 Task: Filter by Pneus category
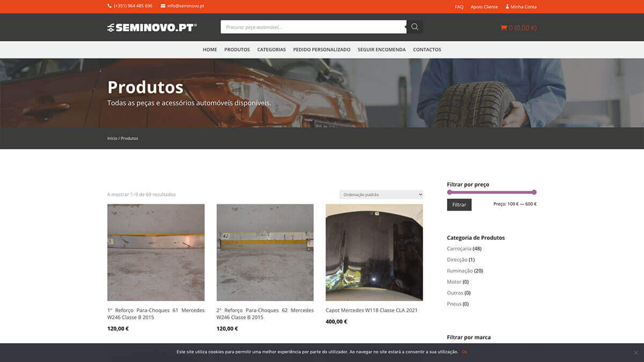[454, 304]
